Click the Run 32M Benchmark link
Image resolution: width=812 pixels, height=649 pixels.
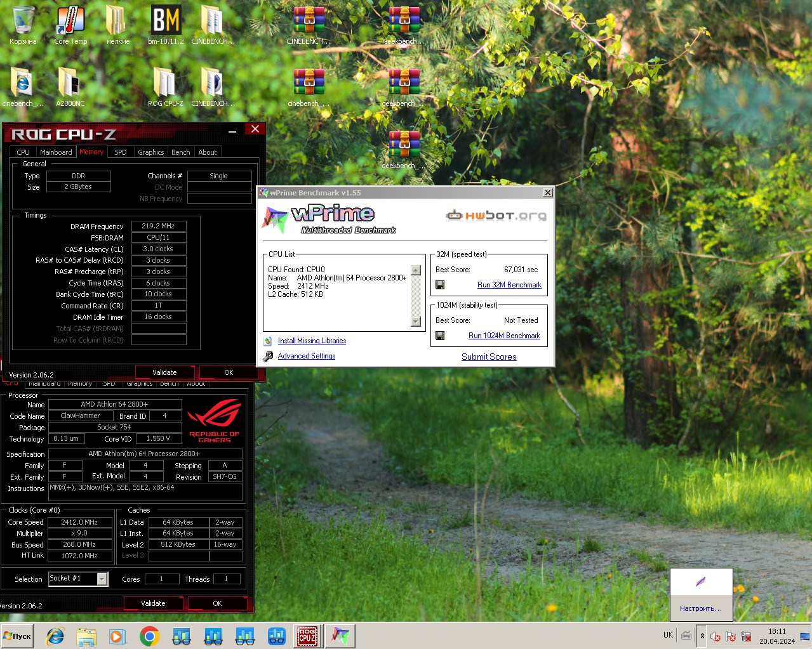click(x=509, y=285)
